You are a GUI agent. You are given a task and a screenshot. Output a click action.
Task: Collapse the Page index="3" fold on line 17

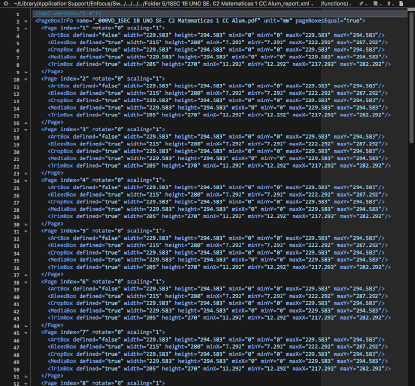(26, 130)
